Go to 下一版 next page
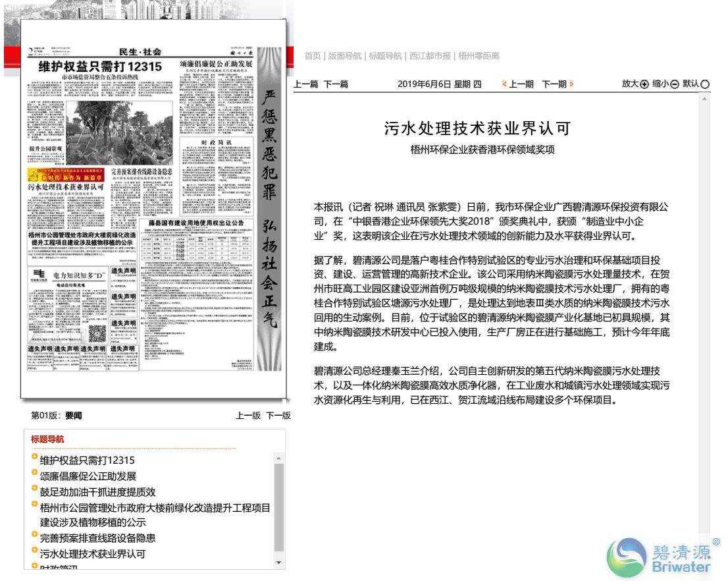 [278, 416]
